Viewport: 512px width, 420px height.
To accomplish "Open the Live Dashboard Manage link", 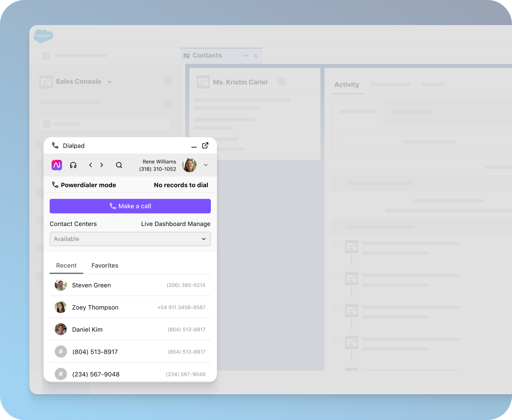I will click(x=176, y=224).
